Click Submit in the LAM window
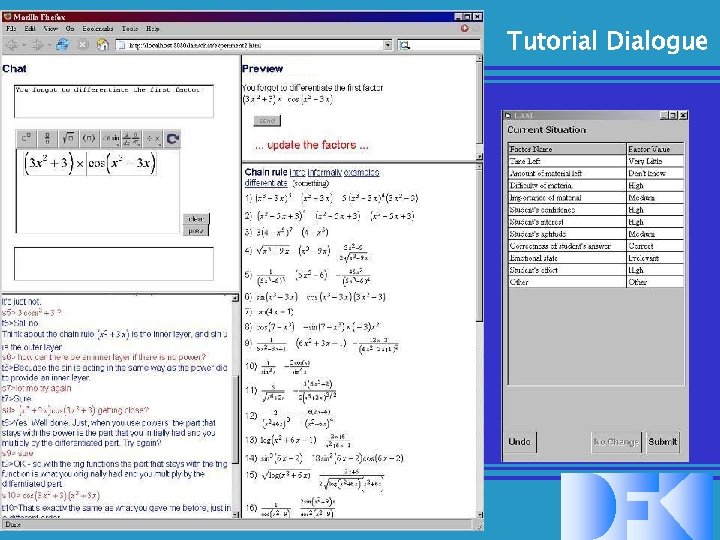Screen dimensions: 720x540 663,442
